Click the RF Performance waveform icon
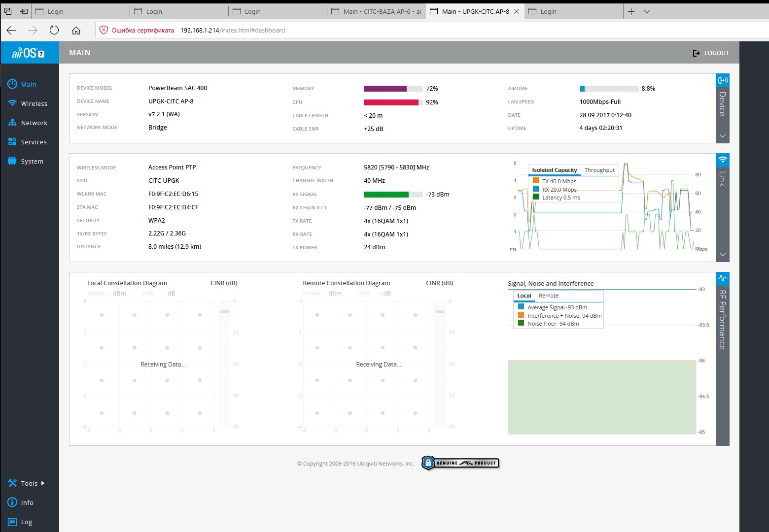The image size is (769, 532). point(722,278)
